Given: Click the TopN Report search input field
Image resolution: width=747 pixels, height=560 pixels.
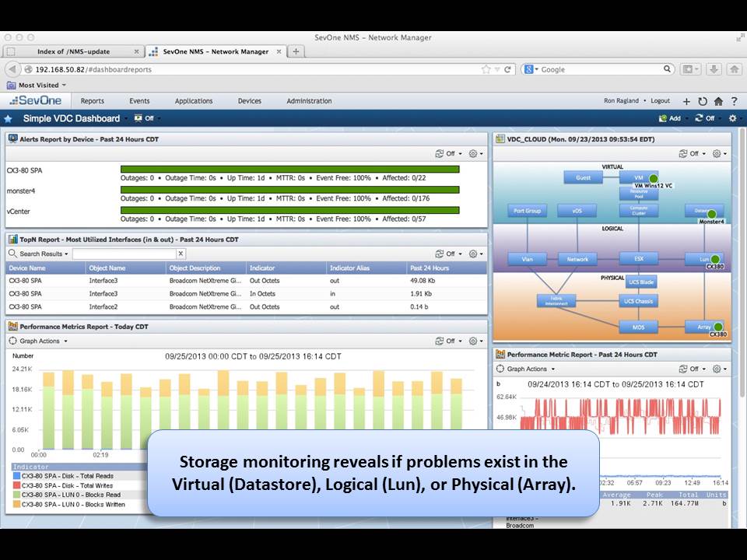Looking at the screenshot, I should pyautogui.click(x=124, y=254).
